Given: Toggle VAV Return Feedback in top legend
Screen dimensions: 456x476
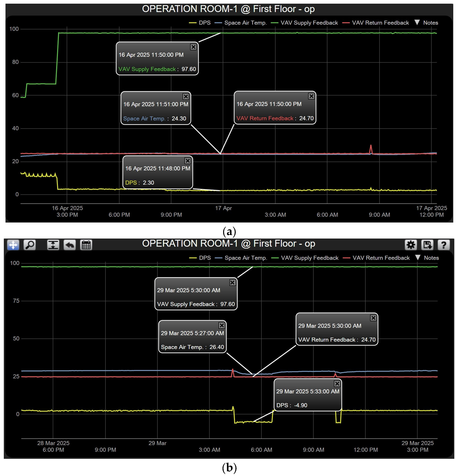Looking at the screenshot, I should (x=380, y=23).
